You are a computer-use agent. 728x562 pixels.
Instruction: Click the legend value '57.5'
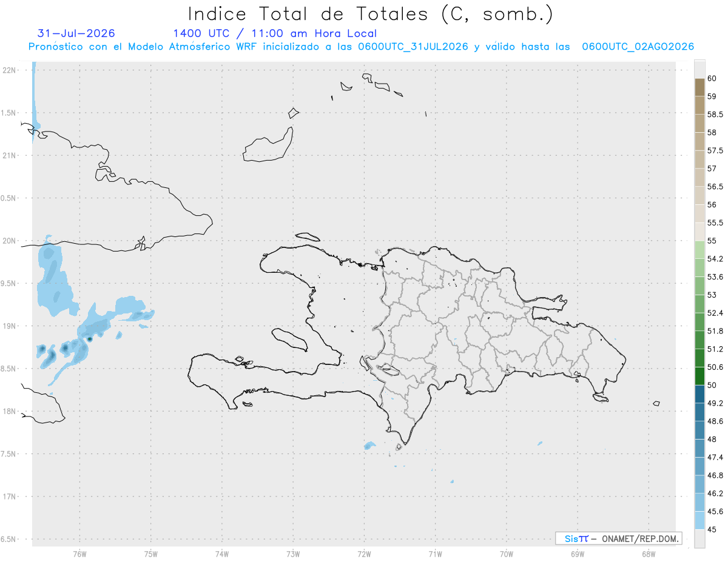[x=715, y=151]
